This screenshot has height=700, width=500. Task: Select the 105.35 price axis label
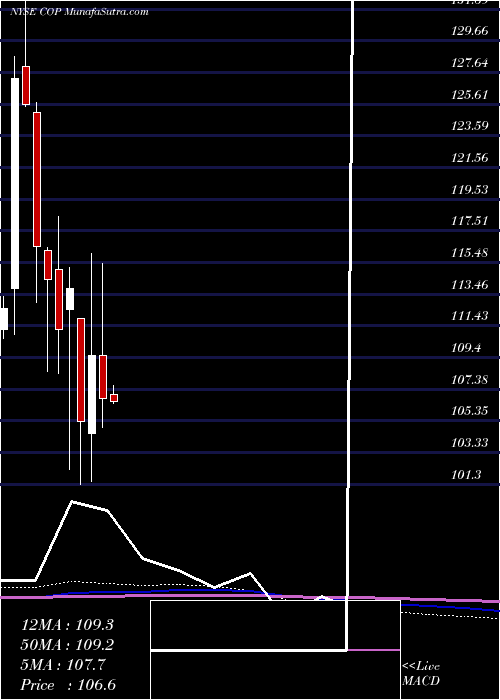click(470, 411)
